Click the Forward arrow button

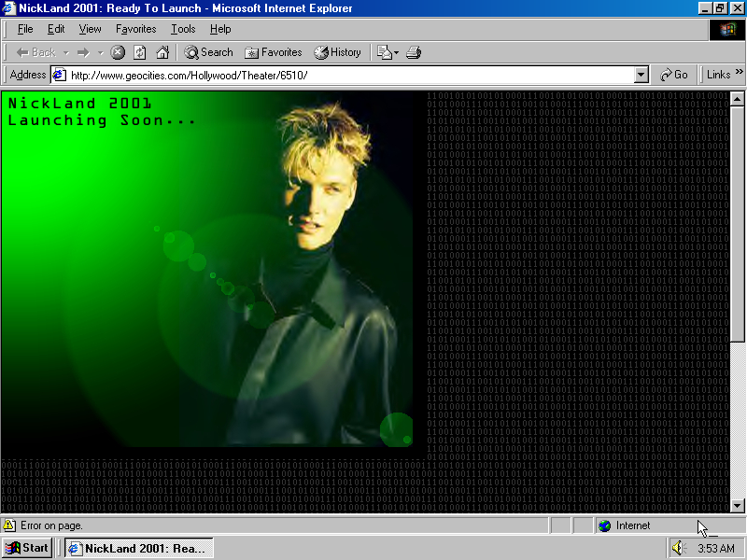pyautogui.click(x=84, y=52)
